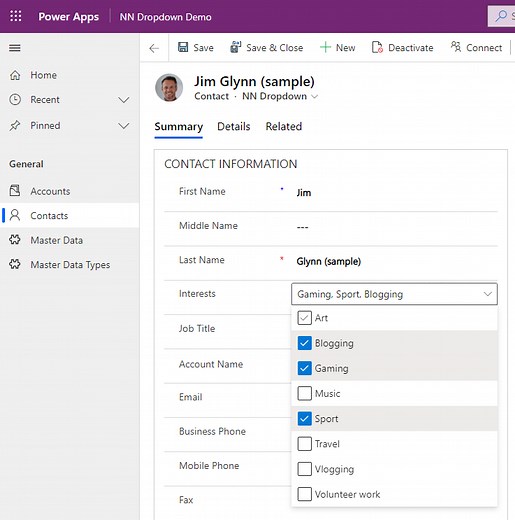Click the back arrow icon
The image size is (515, 520).
coord(154,48)
